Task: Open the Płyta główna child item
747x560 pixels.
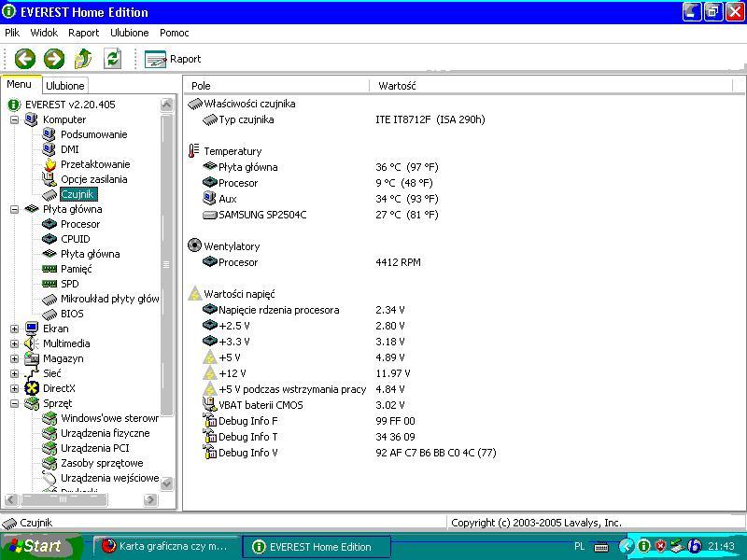Action: pos(90,254)
